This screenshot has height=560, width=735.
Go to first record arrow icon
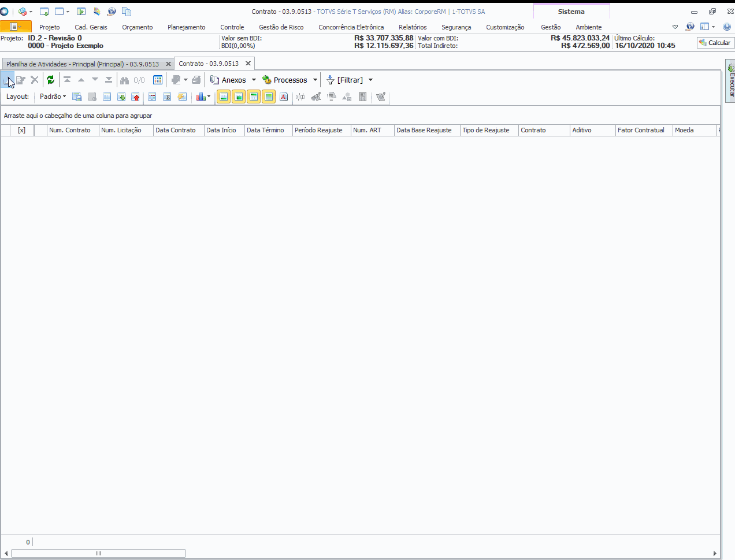pos(67,80)
